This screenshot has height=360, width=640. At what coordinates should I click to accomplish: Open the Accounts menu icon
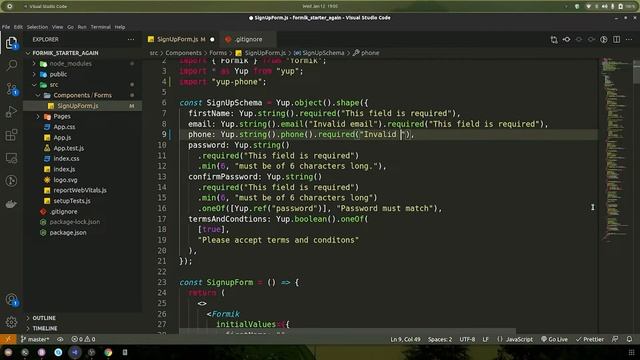(x=11, y=300)
